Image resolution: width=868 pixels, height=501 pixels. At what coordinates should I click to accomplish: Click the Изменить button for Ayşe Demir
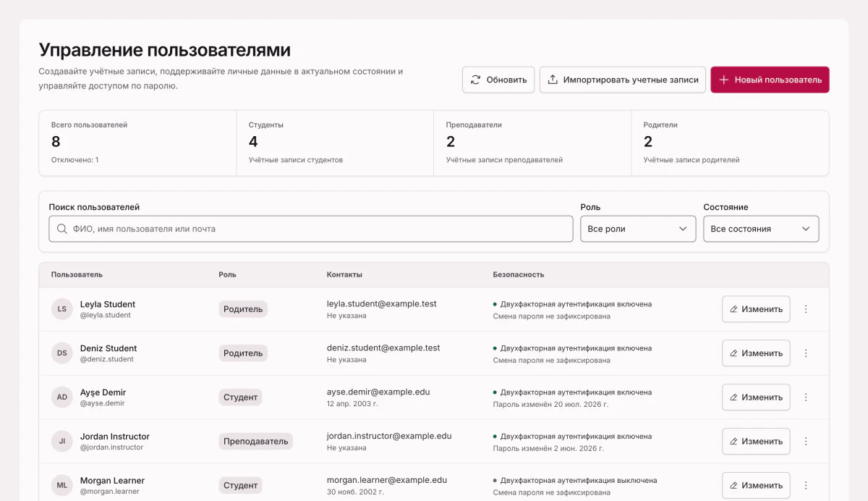(756, 397)
